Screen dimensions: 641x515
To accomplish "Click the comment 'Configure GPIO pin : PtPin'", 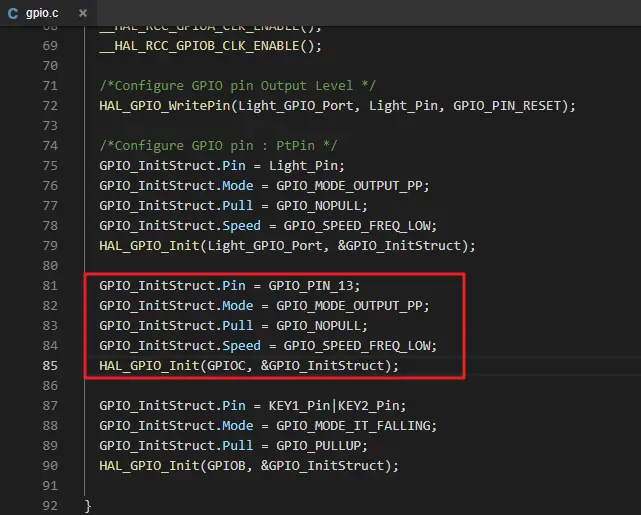I will pyautogui.click(x=218, y=146).
